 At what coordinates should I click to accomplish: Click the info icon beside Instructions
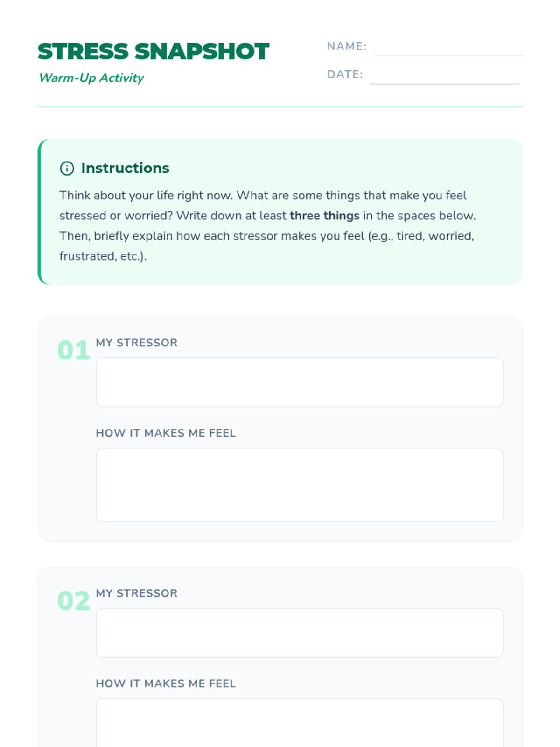point(67,168)
